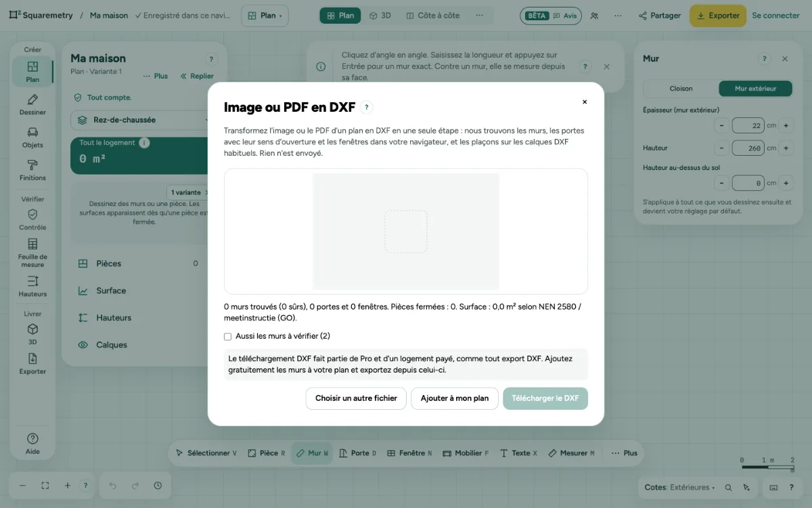The image size is (812, 508).
Task: Close the DXF dialog with the X
Action: pos(585,102)
